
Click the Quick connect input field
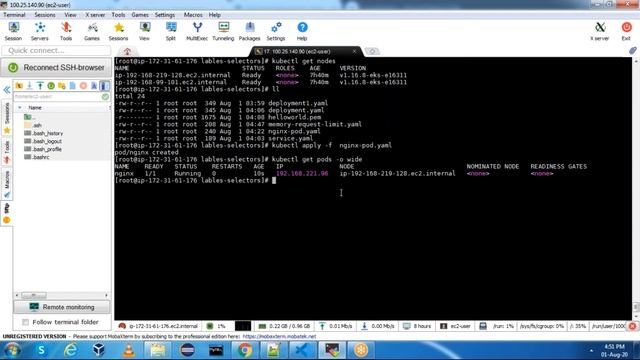[56, 51]
